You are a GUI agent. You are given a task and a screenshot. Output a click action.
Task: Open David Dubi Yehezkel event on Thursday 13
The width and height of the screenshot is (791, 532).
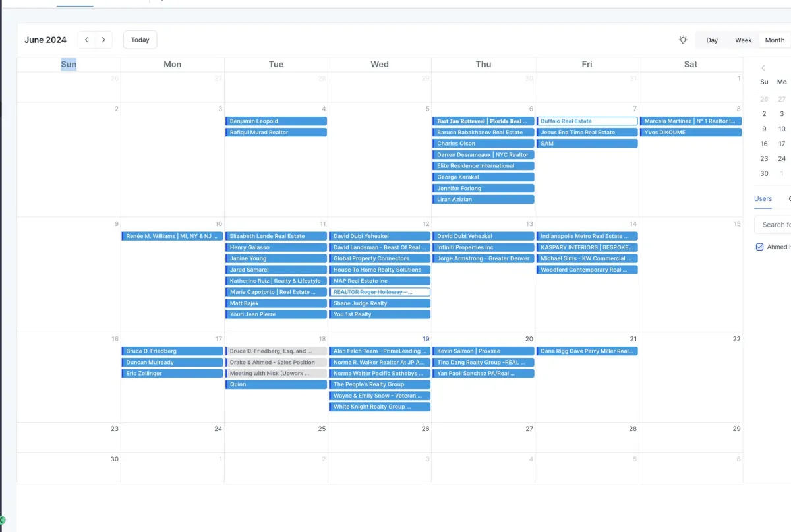point(483,236)
